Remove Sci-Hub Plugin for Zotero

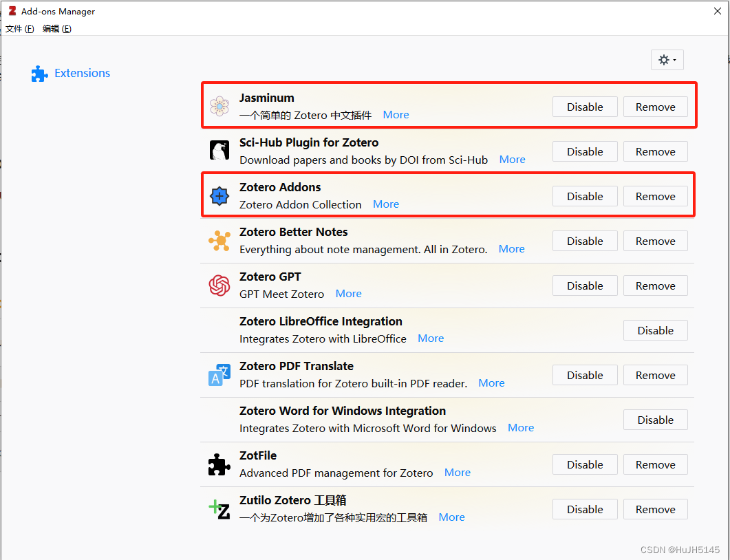pyautogui.click(x=656, y=151)
